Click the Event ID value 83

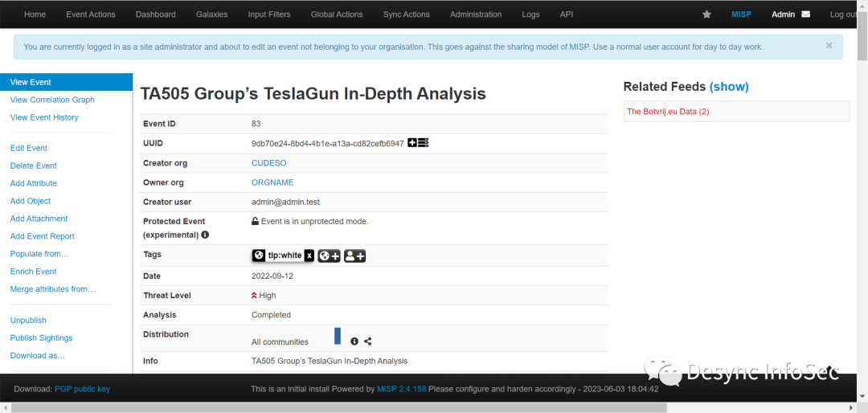point(256,124)
